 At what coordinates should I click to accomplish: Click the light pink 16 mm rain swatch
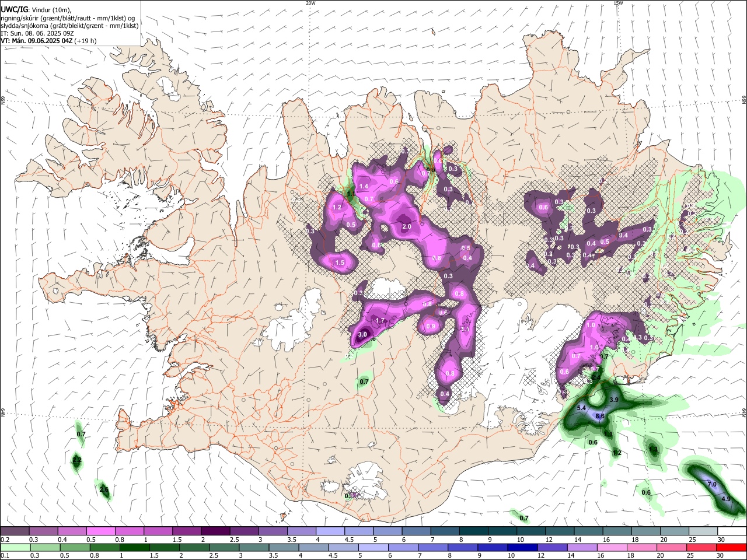click(x=611, y=547)
